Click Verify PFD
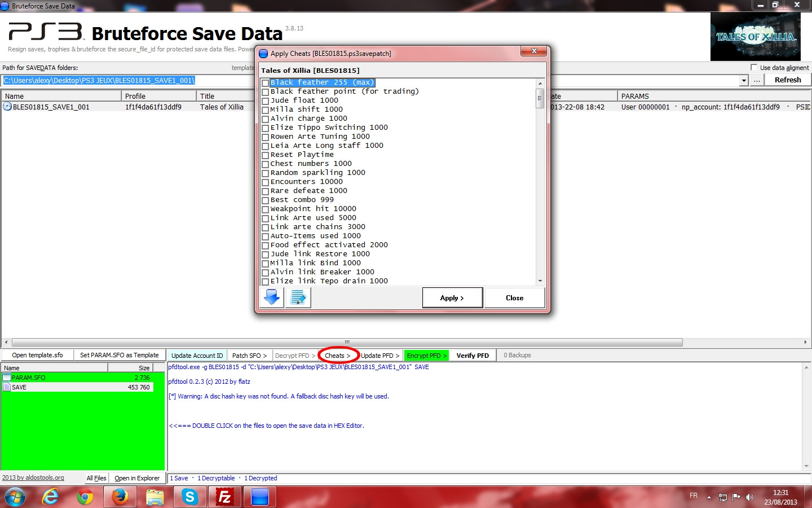The height and width of the screenshot is (508, 812). pos(473,356)
